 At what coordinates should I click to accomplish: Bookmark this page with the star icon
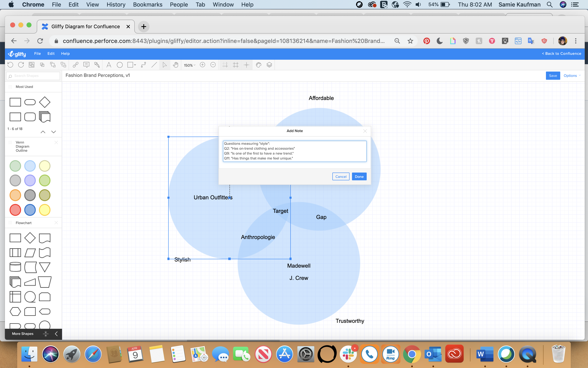point(410,41)
